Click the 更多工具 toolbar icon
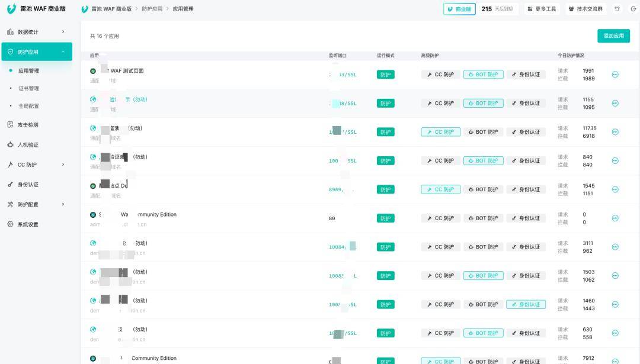640x364 pixels. point(542,8)
